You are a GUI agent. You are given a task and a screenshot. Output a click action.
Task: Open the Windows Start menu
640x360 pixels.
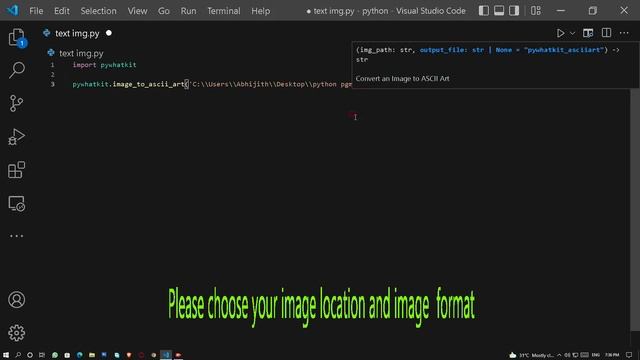click(6, 355)
